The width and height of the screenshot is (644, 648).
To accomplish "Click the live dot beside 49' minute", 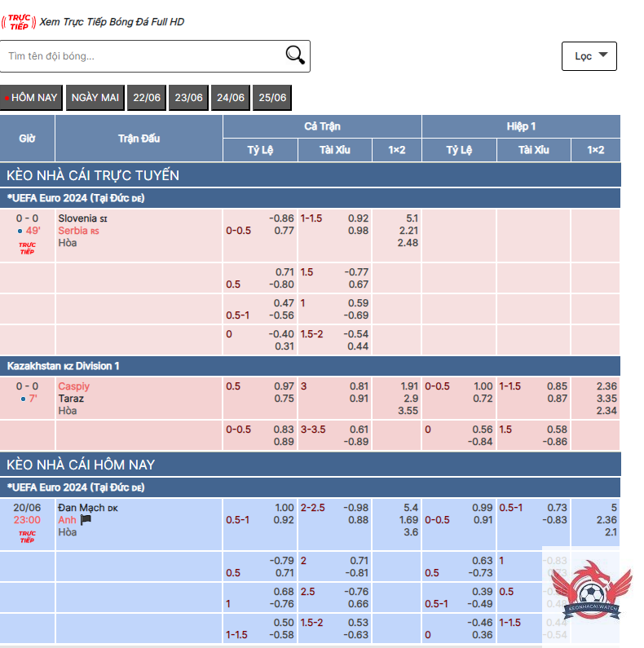I will pyautogui.click(x=20, y=231).
